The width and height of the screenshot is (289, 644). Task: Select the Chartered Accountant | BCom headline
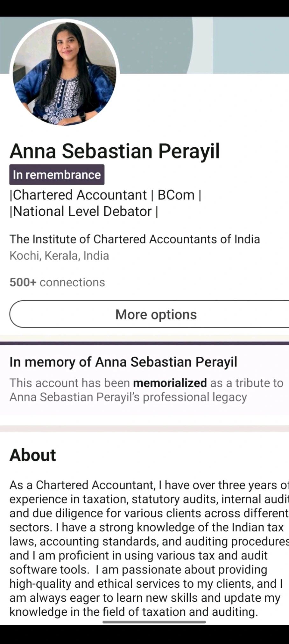pos(105,195)
